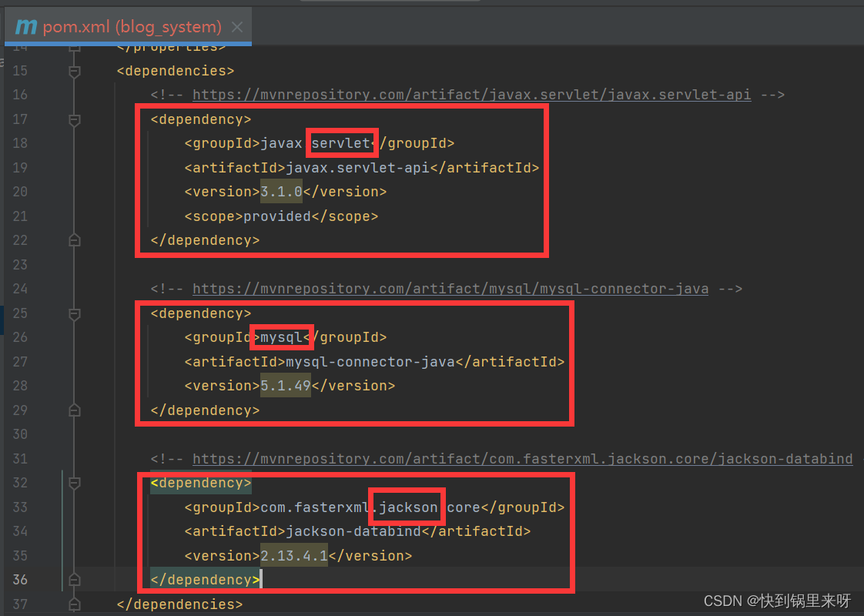Image resolution: width=864 pixels, height=616 pixels.
Task: Open the javax.servlet-api mvnrepository link
Action: point(472,95)
